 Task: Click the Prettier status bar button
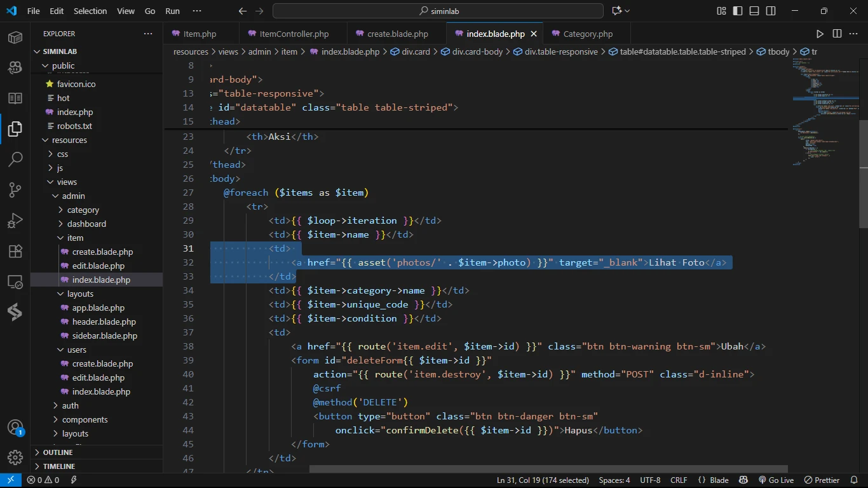(x=822, y=480)
